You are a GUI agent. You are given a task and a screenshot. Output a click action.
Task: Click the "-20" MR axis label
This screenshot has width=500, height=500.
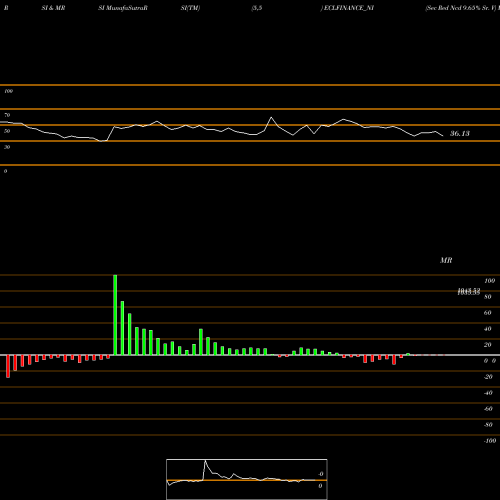pyautogui.click(x=488, y=377)
